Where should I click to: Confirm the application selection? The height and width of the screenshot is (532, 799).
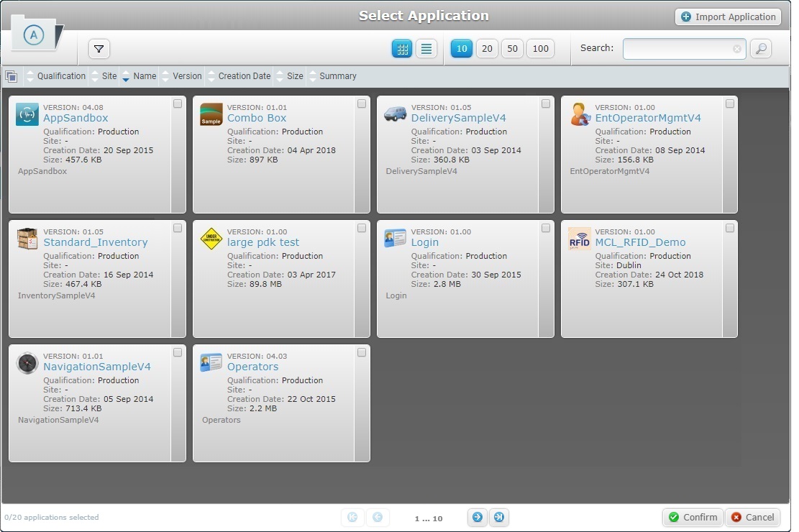pos(692,517)
